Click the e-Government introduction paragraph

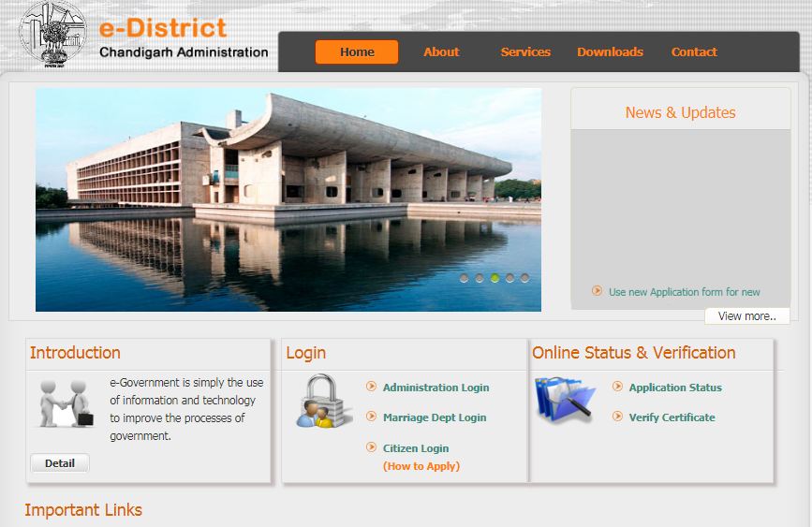point(186,409)
